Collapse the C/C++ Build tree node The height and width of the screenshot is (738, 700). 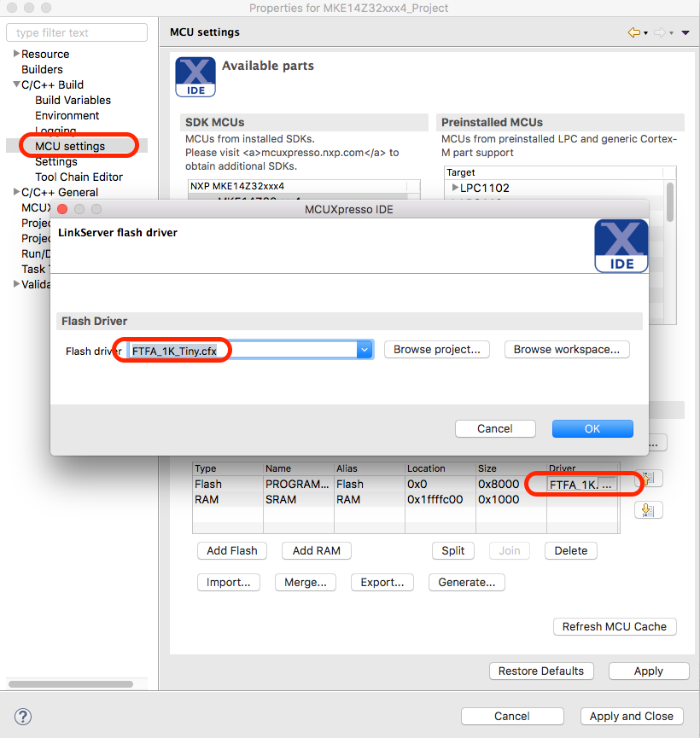[16, 84]
